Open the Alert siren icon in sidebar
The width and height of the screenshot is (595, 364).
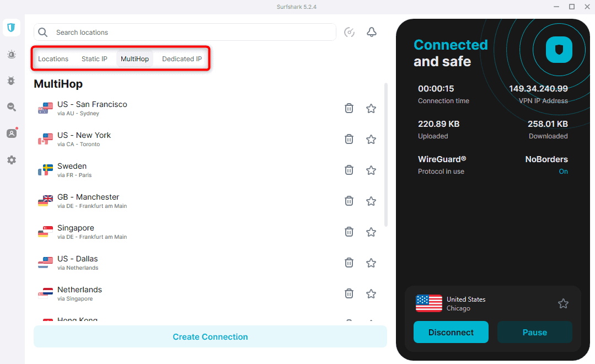12,54
